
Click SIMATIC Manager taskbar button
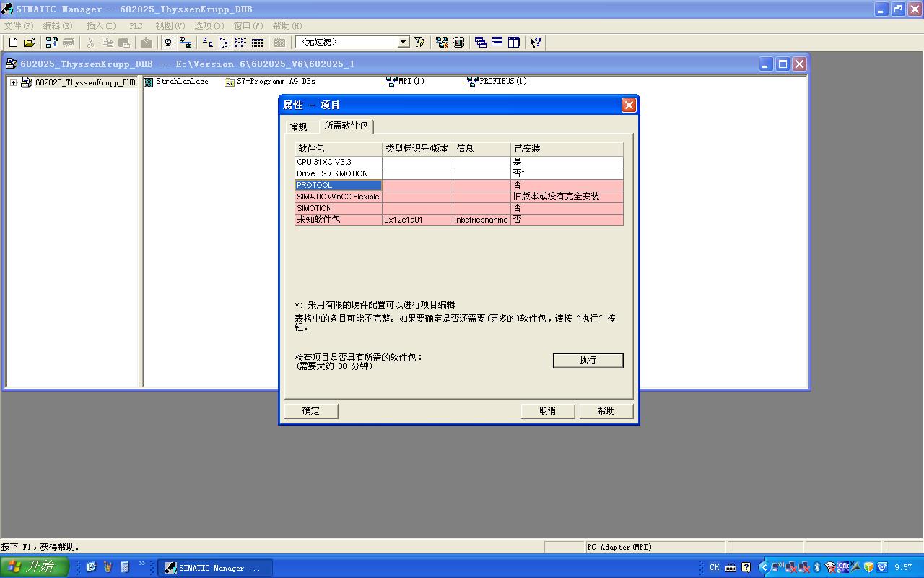coord(215,568)
